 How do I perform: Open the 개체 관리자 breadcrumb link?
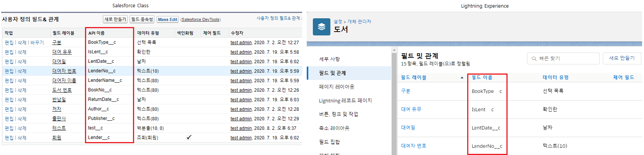359,22
